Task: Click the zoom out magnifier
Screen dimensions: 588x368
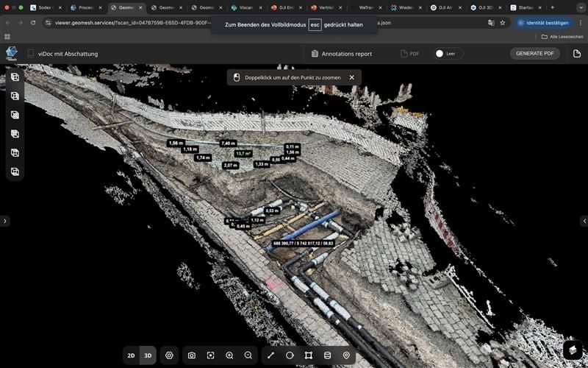Action: point(248,355)
